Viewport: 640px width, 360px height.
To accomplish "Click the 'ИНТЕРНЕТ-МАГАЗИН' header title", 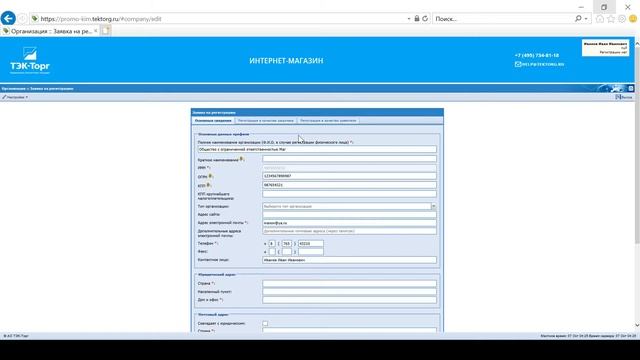I will 286,61.
